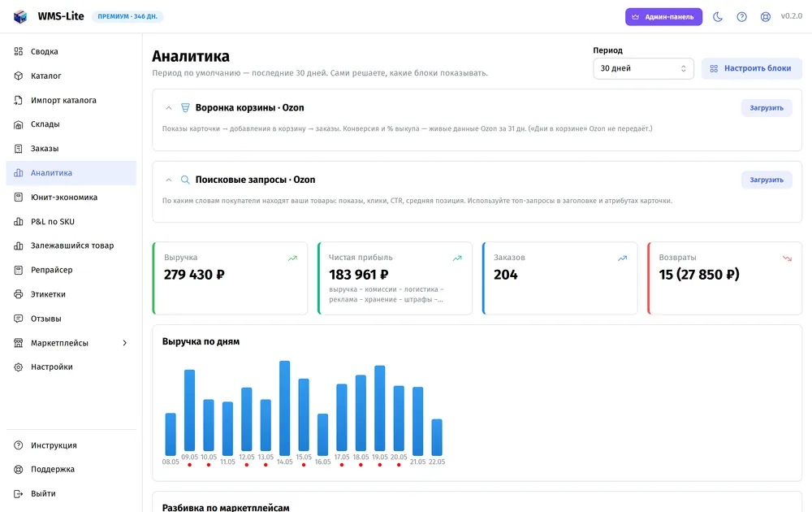The image size is (812, 512).
Task: Click the 14.05 revenue bar in chart
Action: (x=284, y=408)
